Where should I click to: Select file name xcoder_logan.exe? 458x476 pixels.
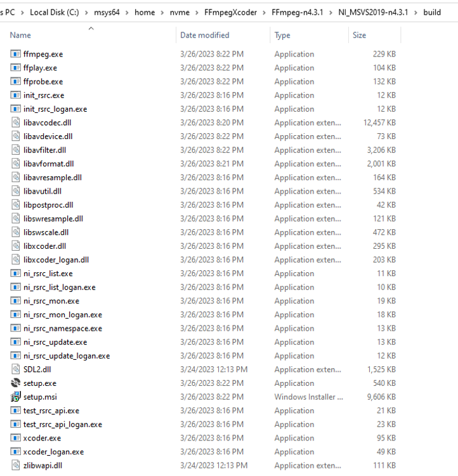pyautogui.click(x=53, y=452)
